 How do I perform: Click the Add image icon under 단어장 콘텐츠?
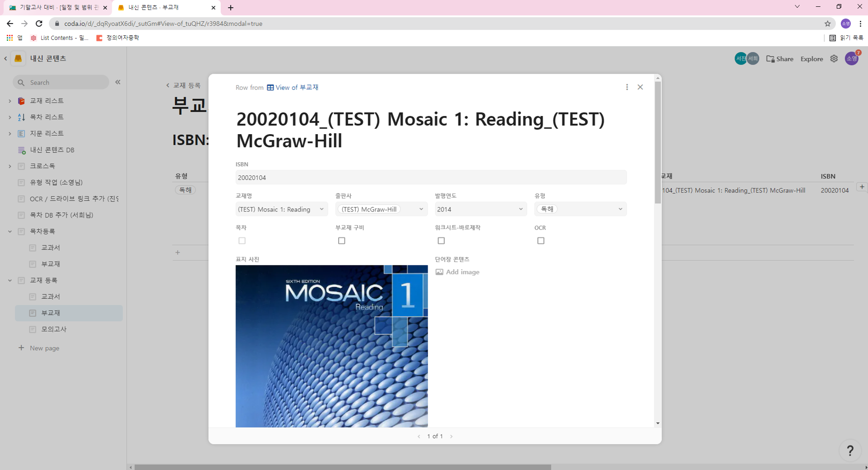tap(439, 272)
